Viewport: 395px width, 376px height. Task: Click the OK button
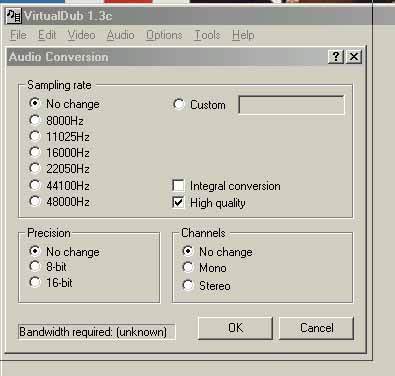tap(235, 328)
